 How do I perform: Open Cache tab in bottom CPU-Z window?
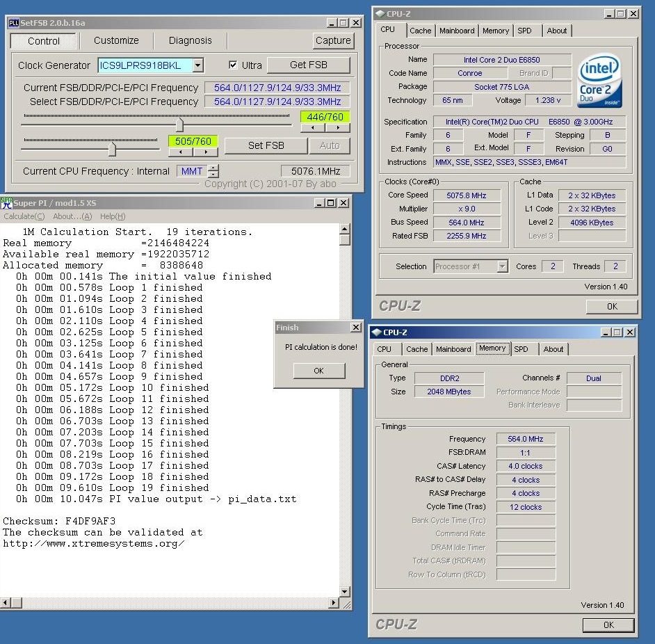417,349
